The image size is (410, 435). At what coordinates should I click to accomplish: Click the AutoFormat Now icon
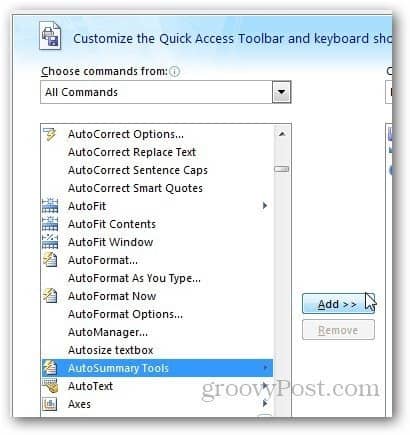50,296
